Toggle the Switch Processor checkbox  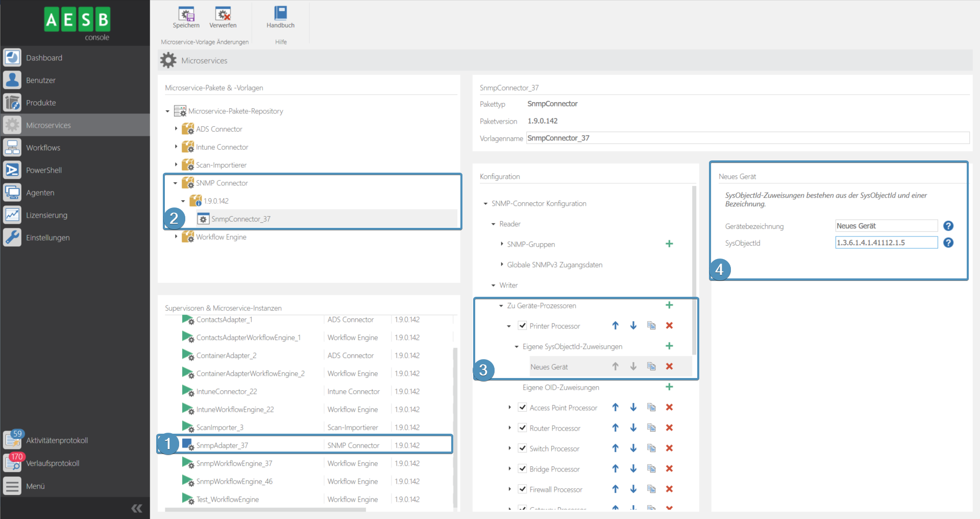(x=522, y=448)
